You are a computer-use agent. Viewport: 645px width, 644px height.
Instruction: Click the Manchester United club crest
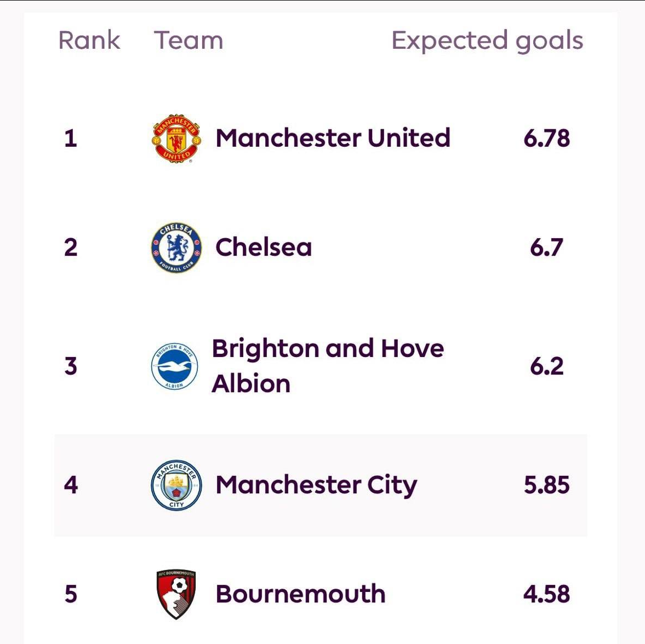(x=176, y=139)
